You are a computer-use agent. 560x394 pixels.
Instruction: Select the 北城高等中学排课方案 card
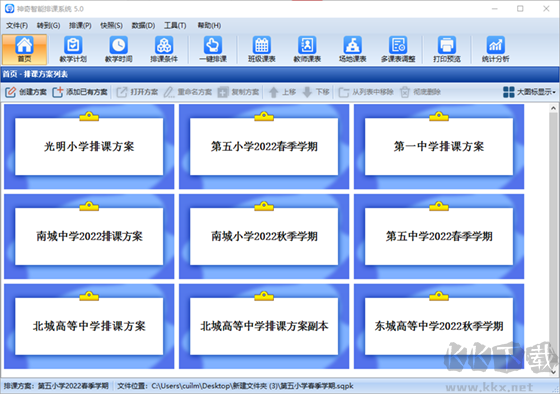[89, 326]
